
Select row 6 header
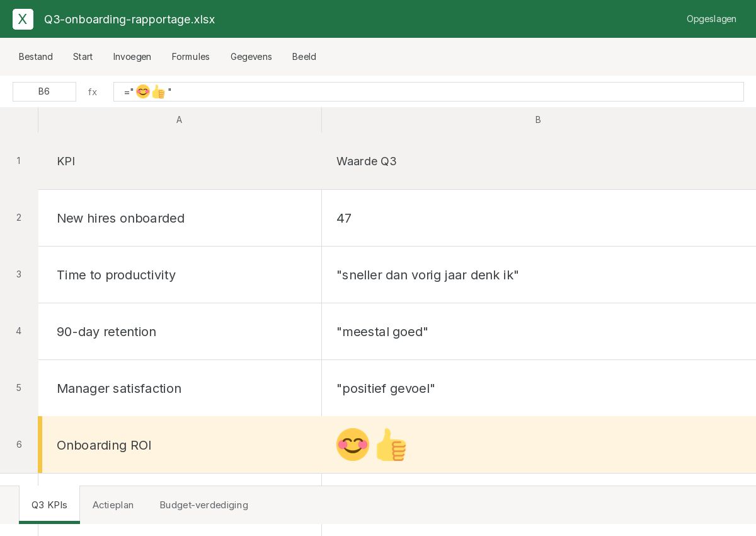pyautogui.click(x=19, y=445)
